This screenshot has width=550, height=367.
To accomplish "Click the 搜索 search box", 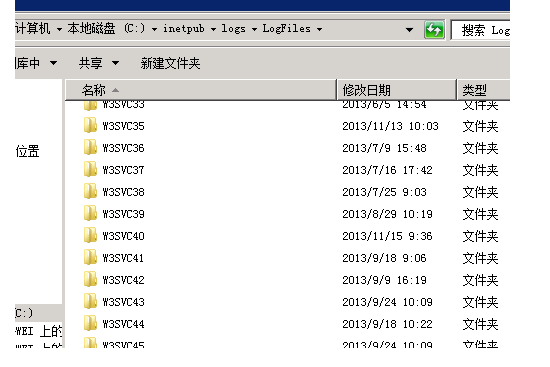I will (481, 30).
